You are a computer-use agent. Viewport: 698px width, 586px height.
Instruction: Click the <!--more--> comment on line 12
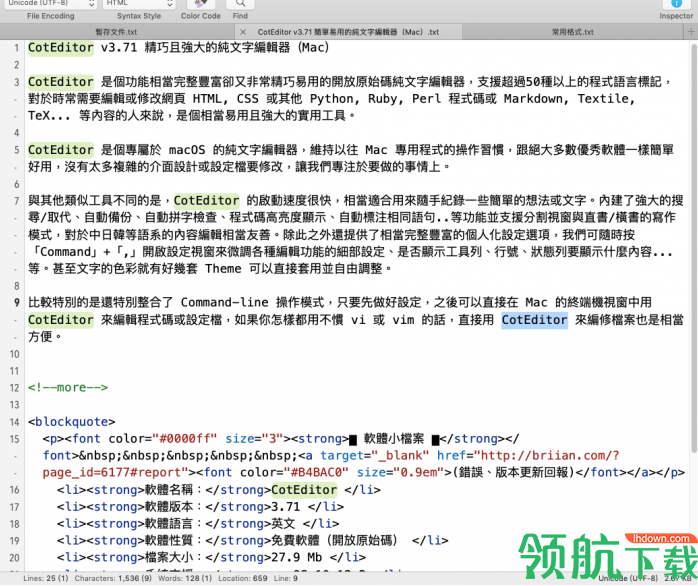[68, 388]
